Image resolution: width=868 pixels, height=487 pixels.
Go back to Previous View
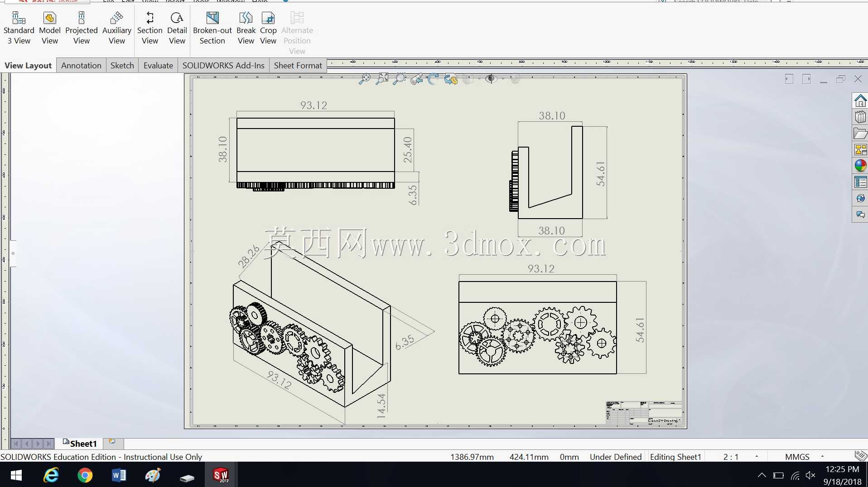(x=416, y=79)
